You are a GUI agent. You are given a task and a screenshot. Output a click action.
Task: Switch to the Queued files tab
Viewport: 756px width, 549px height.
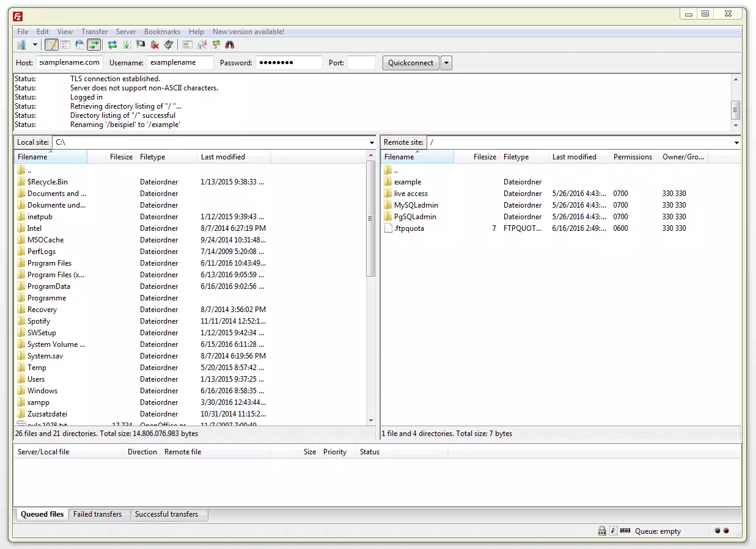click(42, 514)
